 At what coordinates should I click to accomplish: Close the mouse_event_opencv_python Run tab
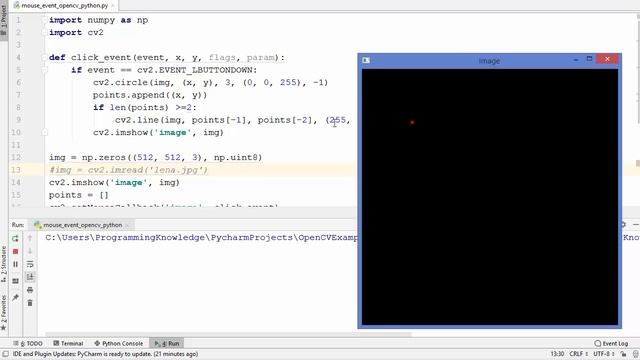point(127,225)
